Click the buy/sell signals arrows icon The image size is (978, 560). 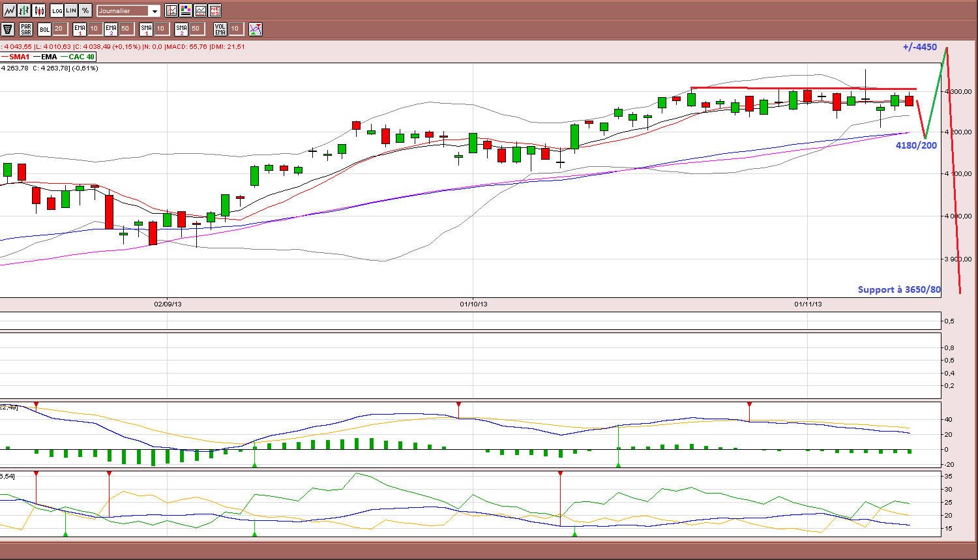coord(256,29)
